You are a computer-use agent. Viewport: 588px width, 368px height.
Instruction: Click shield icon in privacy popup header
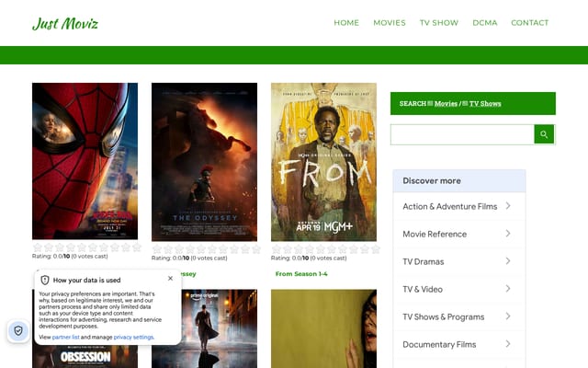[x=45, y=280]
